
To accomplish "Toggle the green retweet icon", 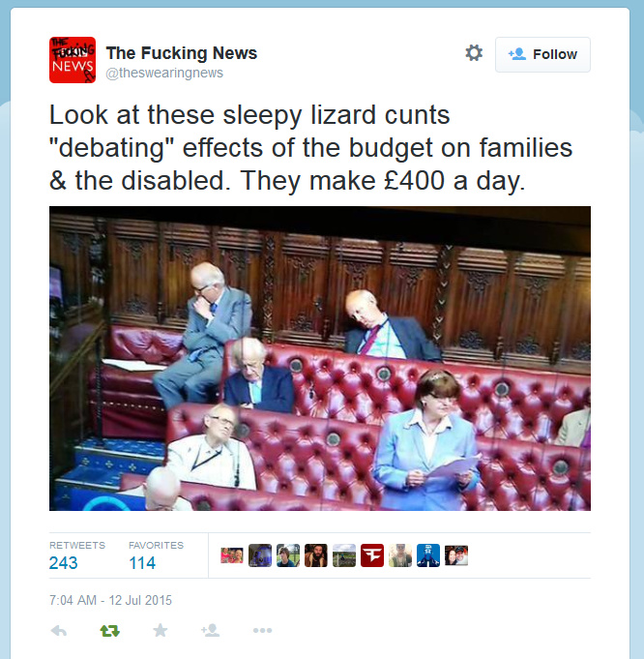I will click(x=109, y=630).
